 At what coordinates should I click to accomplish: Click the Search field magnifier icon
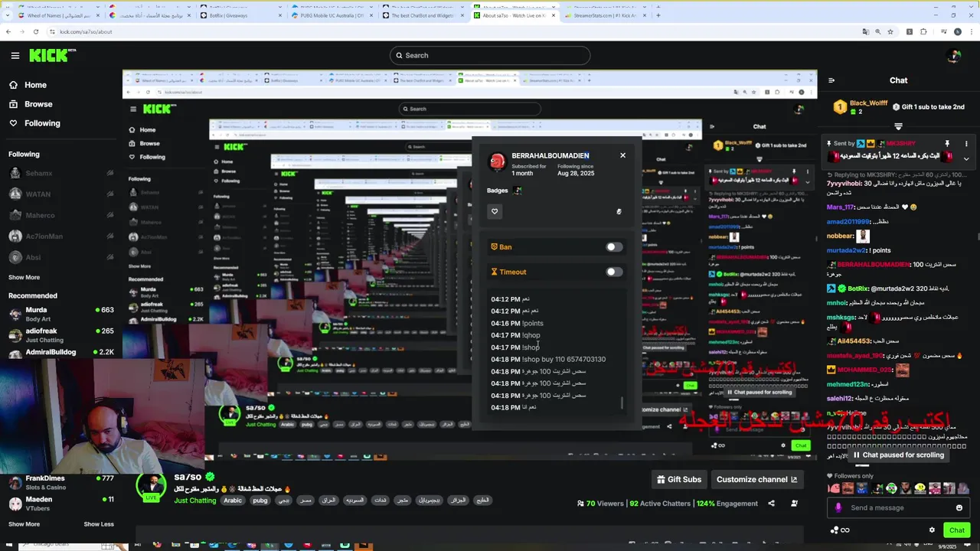(x=398, y=55)
